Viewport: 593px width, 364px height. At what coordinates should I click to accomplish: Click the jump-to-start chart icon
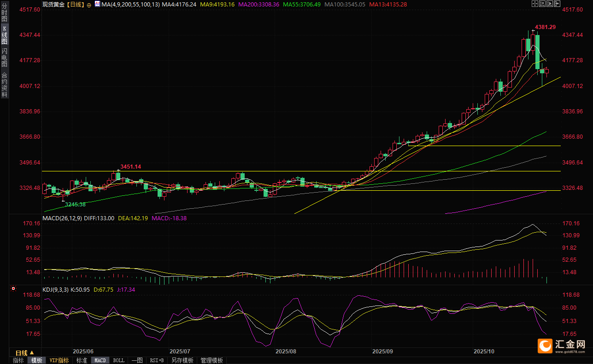pos(543,4)
